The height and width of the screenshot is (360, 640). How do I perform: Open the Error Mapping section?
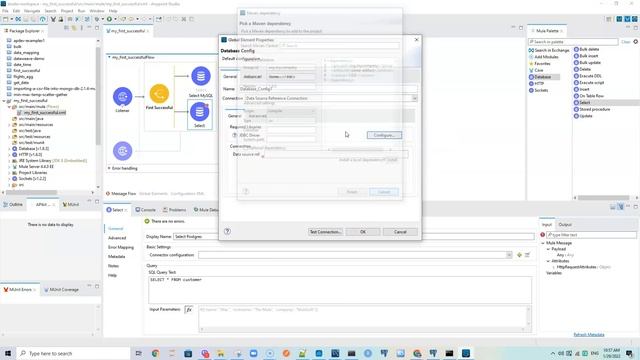click(121, 247)
